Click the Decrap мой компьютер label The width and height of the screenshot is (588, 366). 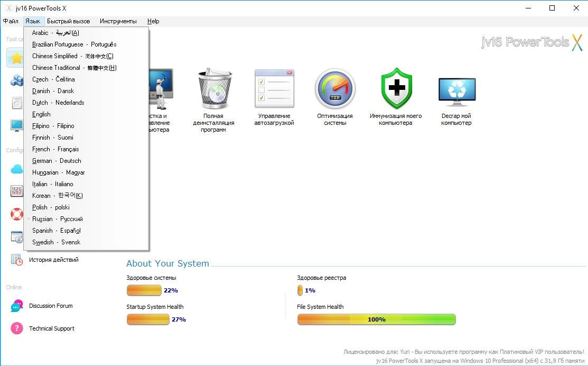coord(456,120)
